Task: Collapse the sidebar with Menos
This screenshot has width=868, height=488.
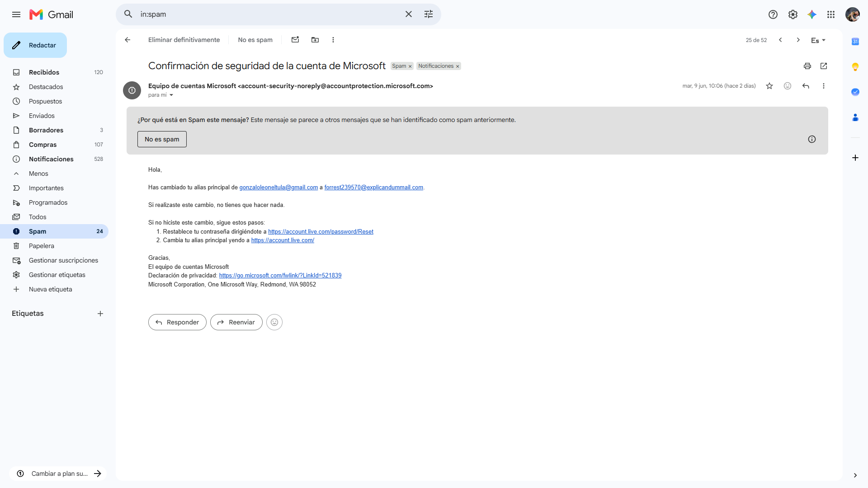Action: point(54,174)
